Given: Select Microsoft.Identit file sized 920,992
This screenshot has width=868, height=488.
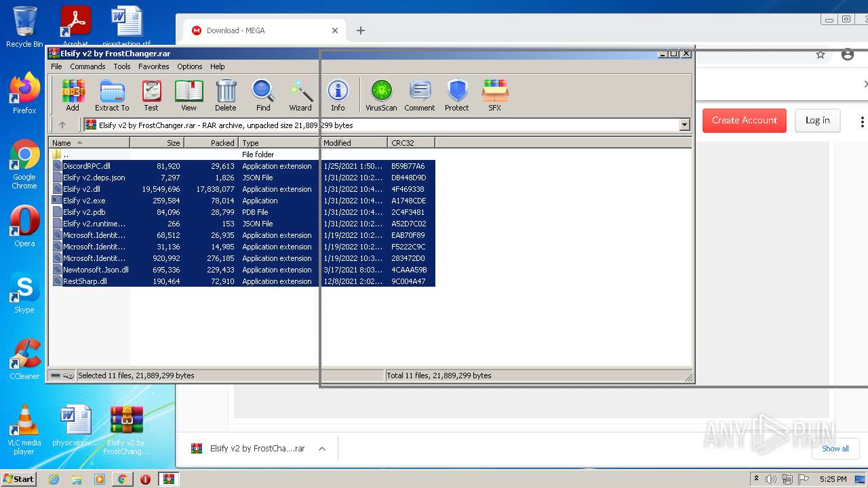Looking at the screenshot, I should (242, 258).
